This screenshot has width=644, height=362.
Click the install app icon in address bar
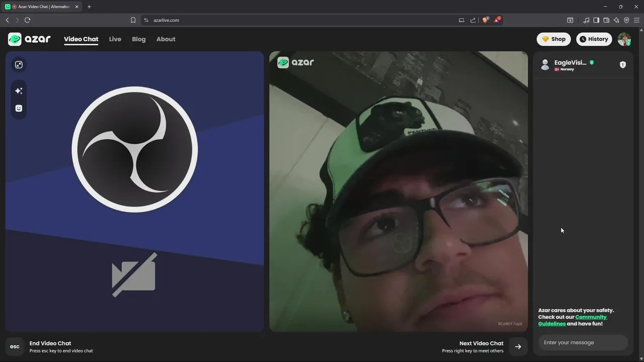461,20
